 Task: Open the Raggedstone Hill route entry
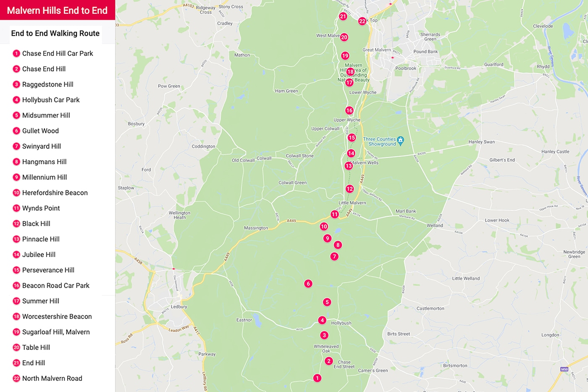tap(48, 84)
